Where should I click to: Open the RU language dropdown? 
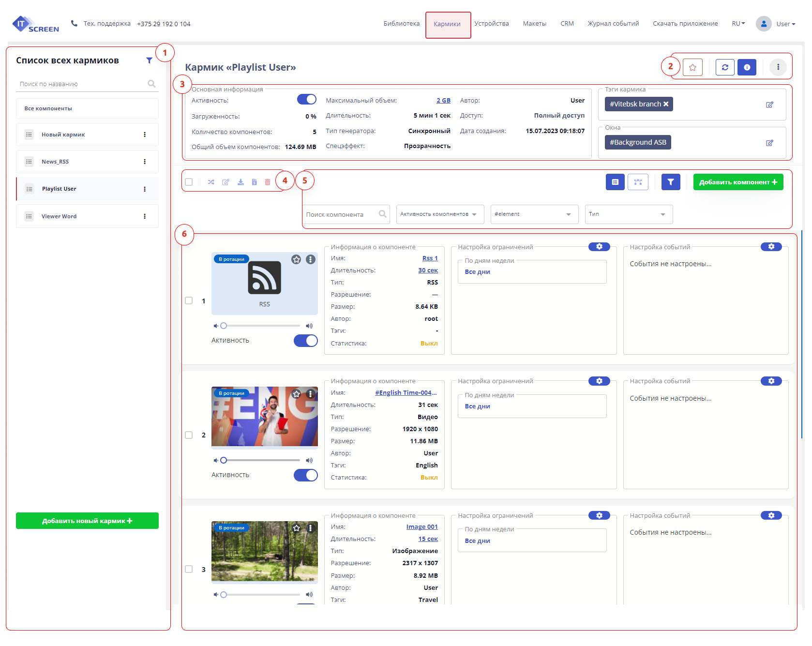738,24
